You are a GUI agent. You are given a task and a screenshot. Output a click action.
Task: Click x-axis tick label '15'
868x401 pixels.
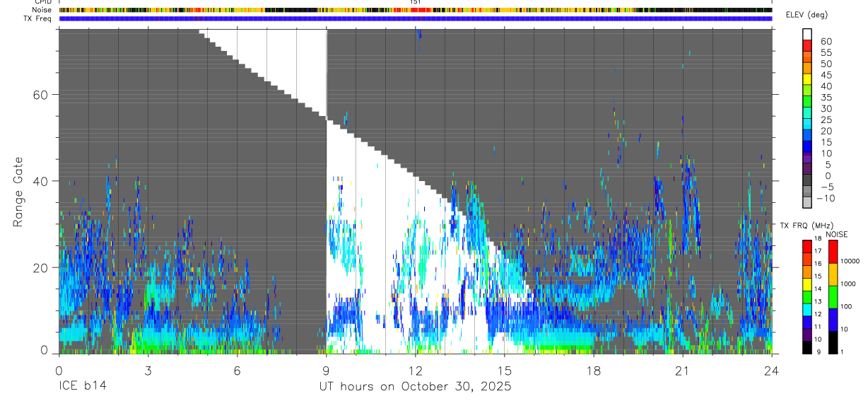[x=505, y=371]
